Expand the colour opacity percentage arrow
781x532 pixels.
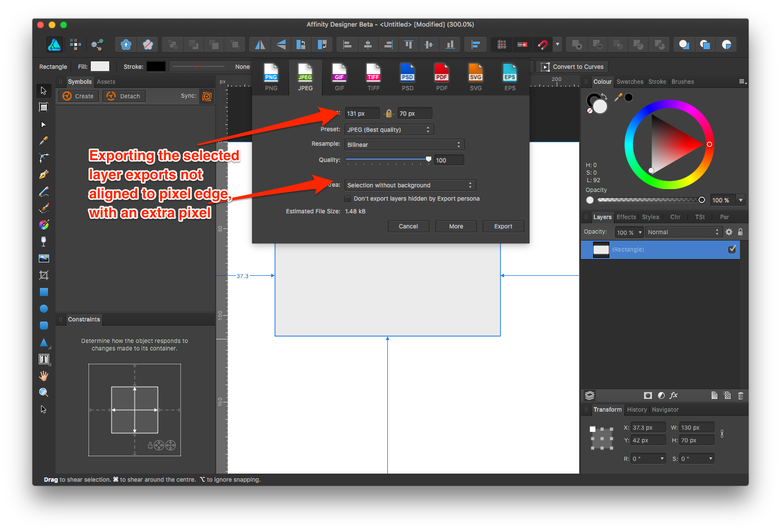click(741, 200)
